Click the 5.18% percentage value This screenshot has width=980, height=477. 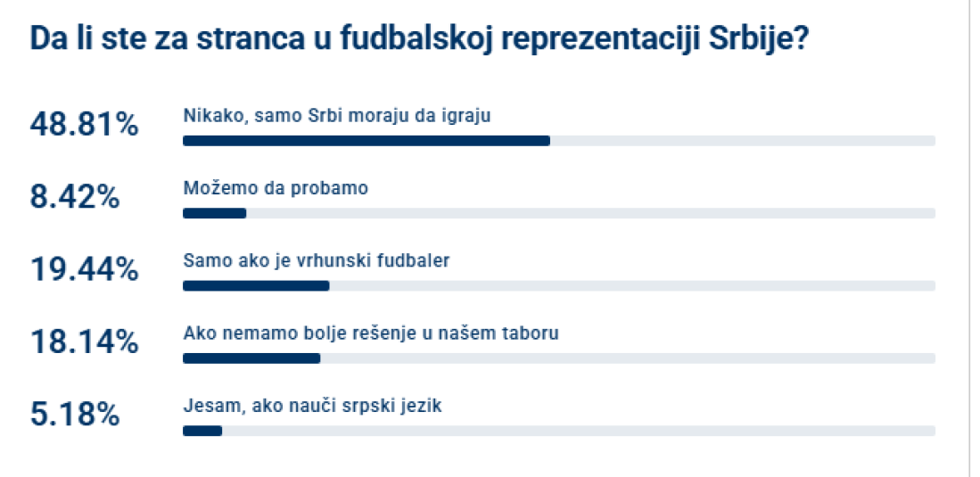point(76,415)
